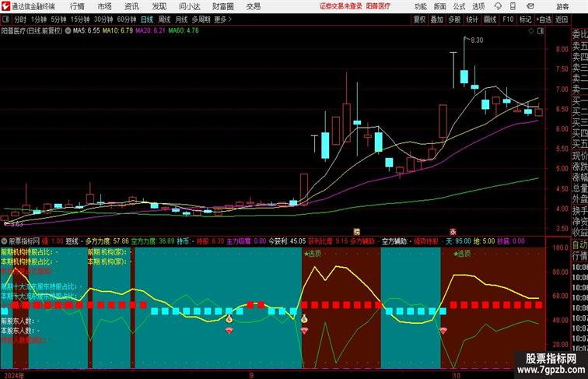This screenshot has height=379, width=588.
Task: Open the 行情 menu
Action: (77, 6)
